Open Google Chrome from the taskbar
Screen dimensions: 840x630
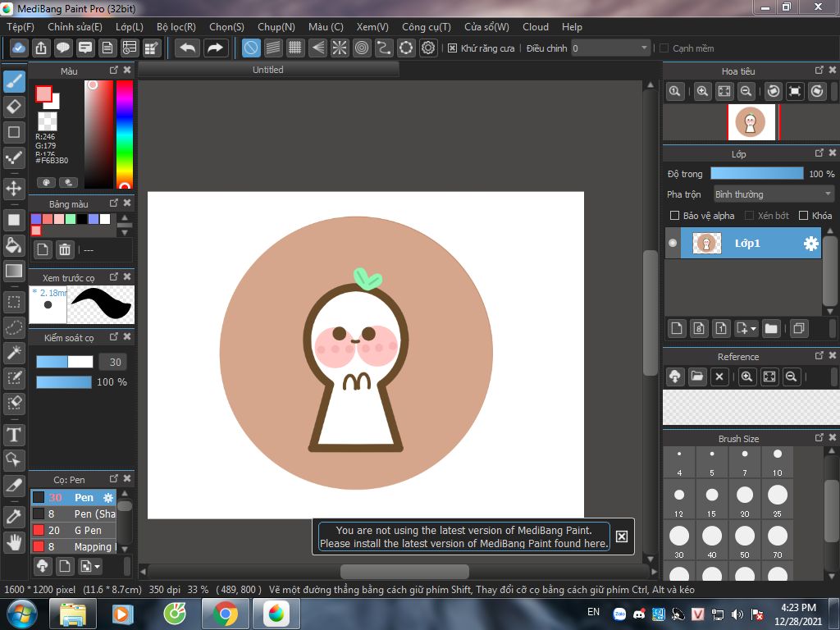pos(225,614)
